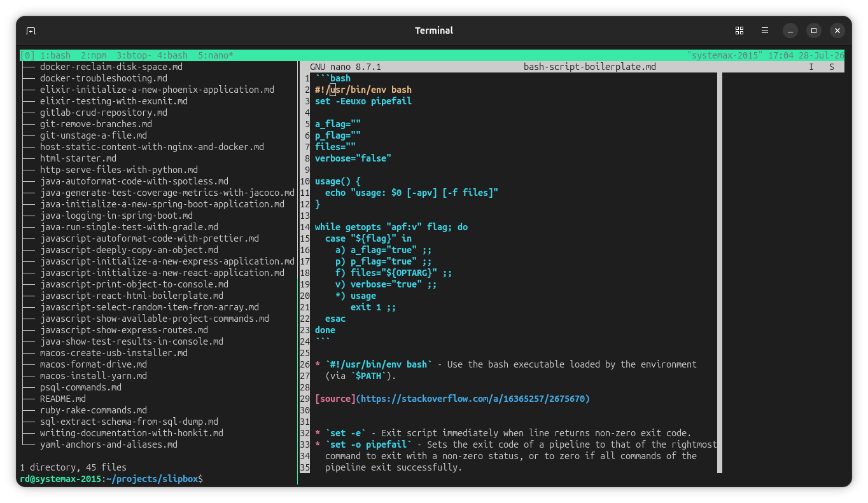This screenshot has height=503, width=868.
Task: Click git-remove-branches.md entry
Action: (96, 124)
